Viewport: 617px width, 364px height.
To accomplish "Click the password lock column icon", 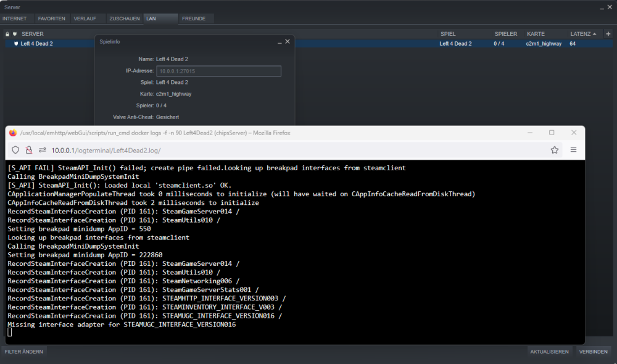I will tap(7, 34).
